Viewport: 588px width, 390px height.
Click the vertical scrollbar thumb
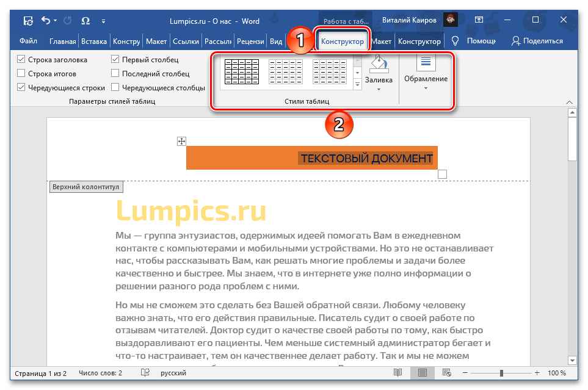[x=572, y=139]
